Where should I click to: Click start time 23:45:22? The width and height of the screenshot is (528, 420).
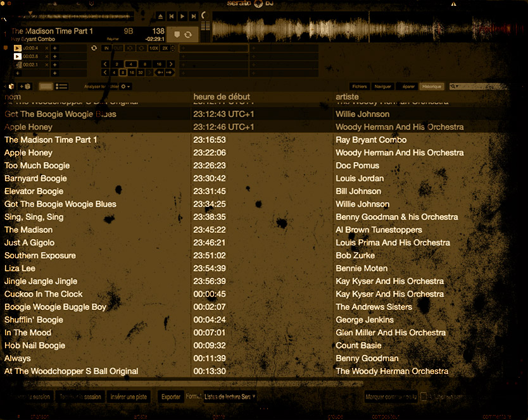point(210,230)
